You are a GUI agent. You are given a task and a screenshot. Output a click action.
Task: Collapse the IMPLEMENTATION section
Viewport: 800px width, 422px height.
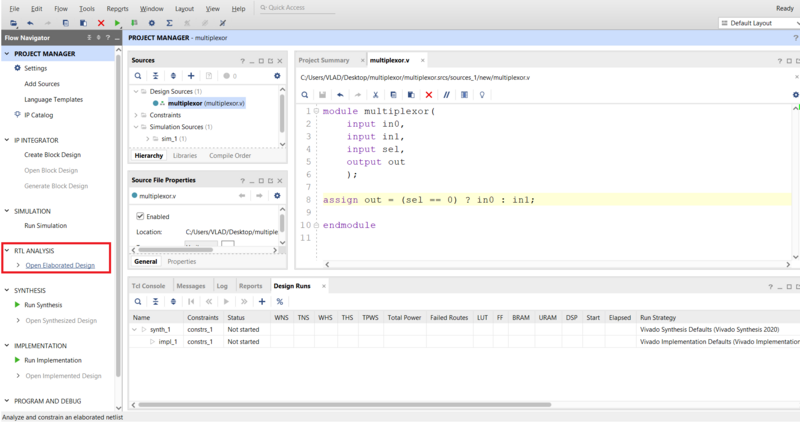(7, 345)
